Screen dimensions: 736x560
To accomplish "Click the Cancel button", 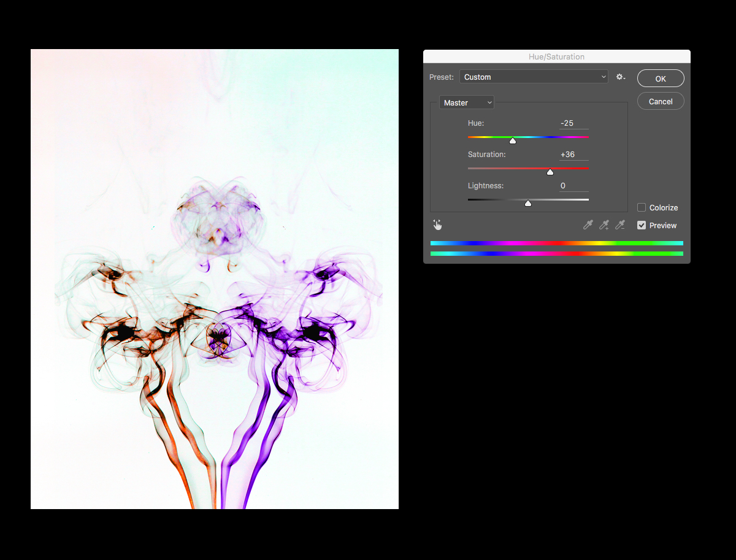I will pyautogui.click(x=661, y=101).
